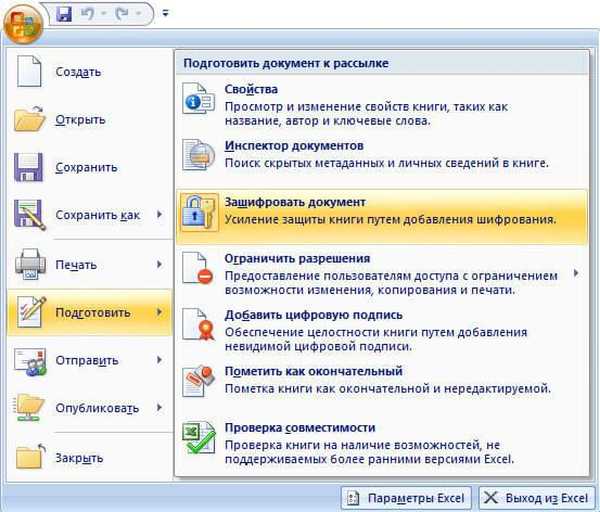Click the Свойства document info icon
Image resolution: width=600 pixels, height=512 pixels.
coord(198,98)
